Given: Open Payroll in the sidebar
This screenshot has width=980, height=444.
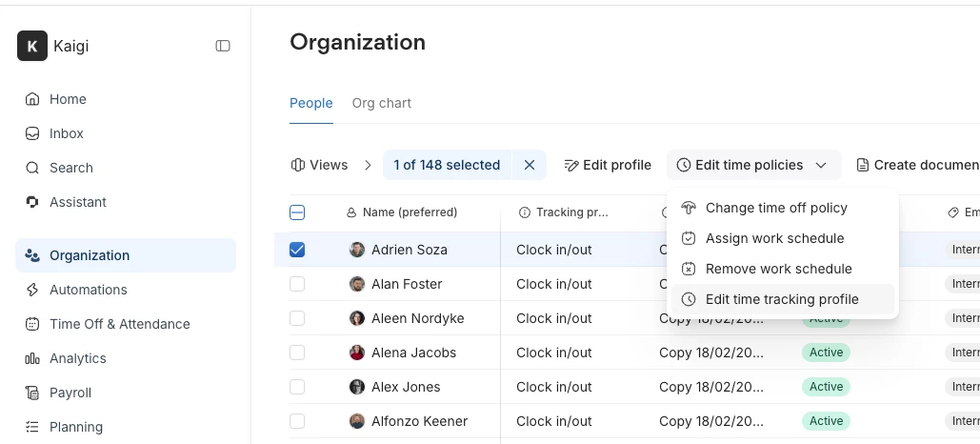Looking at the screenshot, I should 70,393.
